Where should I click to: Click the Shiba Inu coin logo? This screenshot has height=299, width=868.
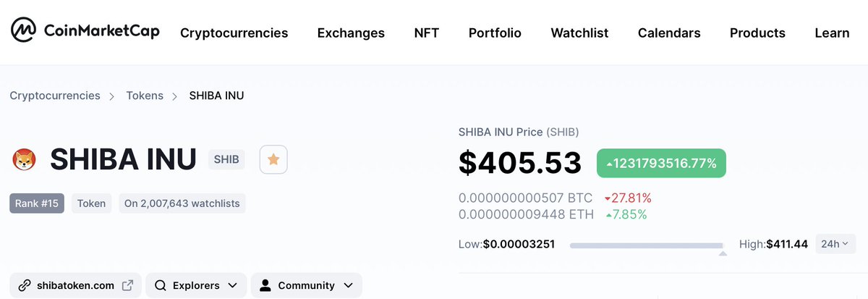(x=25, y=160)
